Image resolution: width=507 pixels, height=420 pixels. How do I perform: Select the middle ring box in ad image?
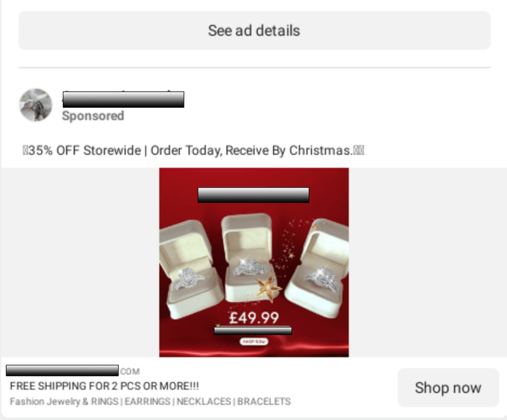(247, 257)
